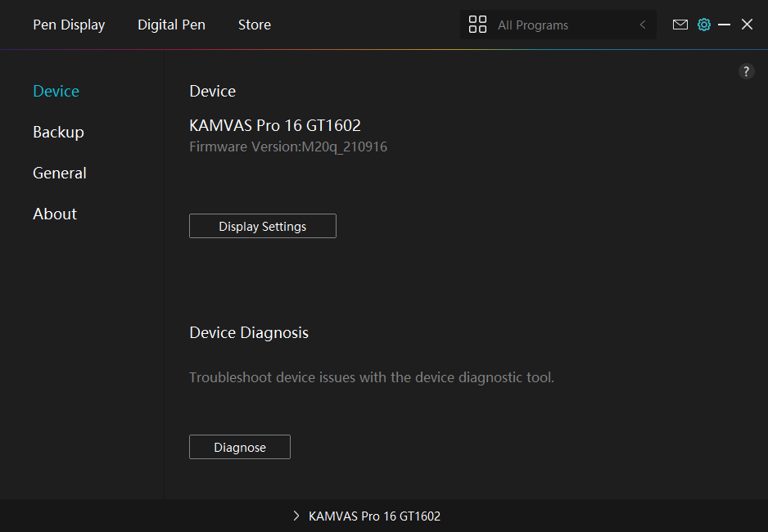768x532 pixels.
Task: Click the Display Settings button
Action: [x=262, y=226]
